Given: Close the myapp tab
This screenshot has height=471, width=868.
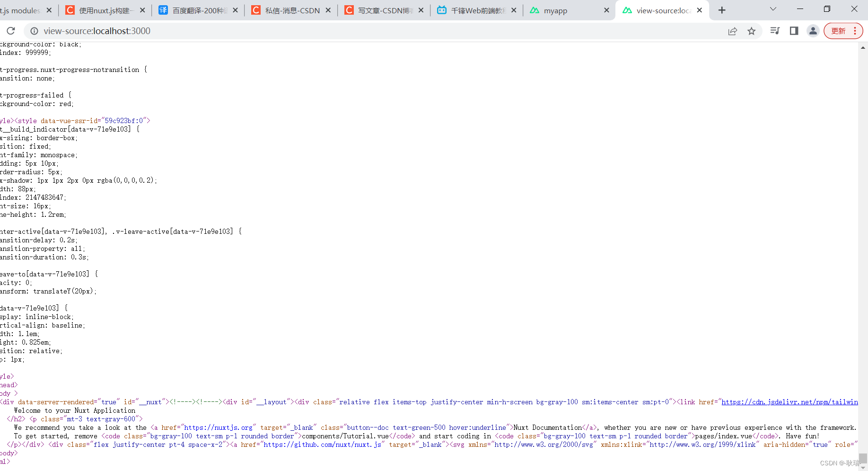Looking at the screenshot, I should [606, 10].
